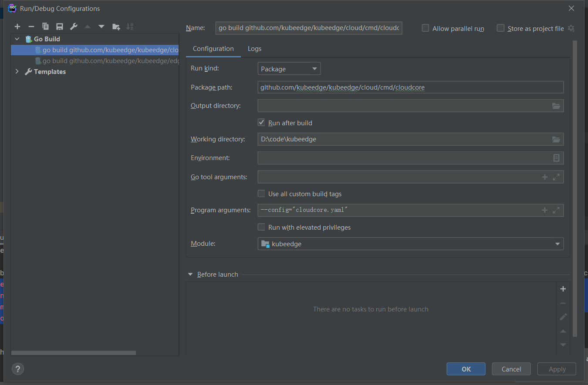Viewport: 588px width, 385px height.
Task: Enable Run with elevated privileges
Action: 261,227
